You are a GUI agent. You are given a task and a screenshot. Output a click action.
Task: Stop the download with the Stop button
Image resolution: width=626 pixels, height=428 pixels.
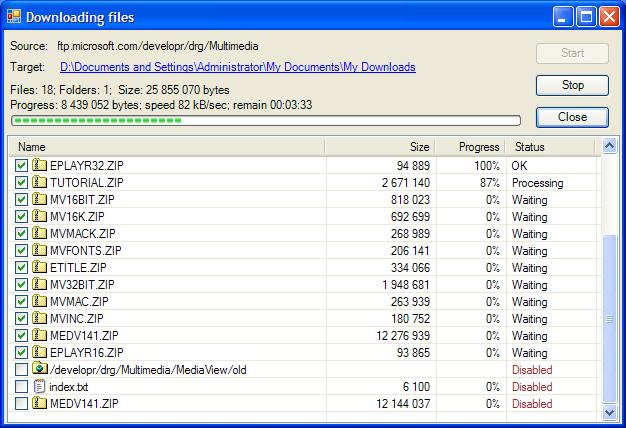(x=573, y=85)
